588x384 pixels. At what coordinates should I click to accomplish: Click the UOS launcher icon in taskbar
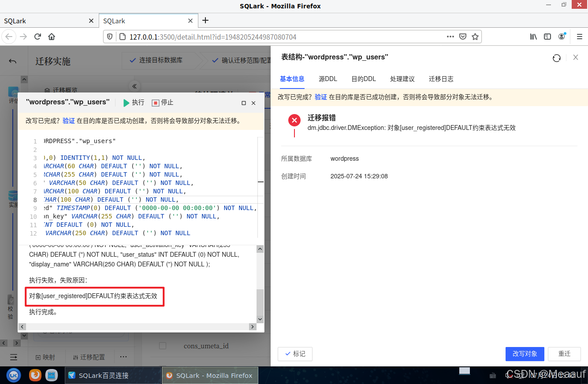14,375
